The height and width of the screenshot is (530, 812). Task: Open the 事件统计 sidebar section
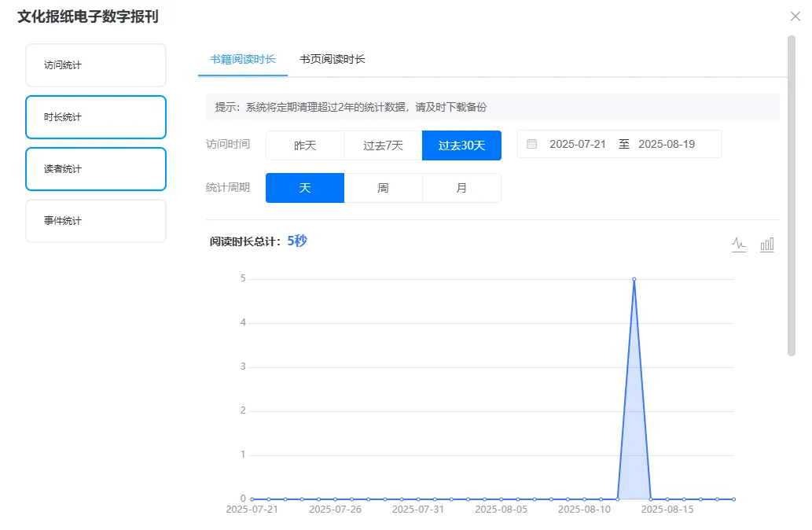click(x=96, y=221)
